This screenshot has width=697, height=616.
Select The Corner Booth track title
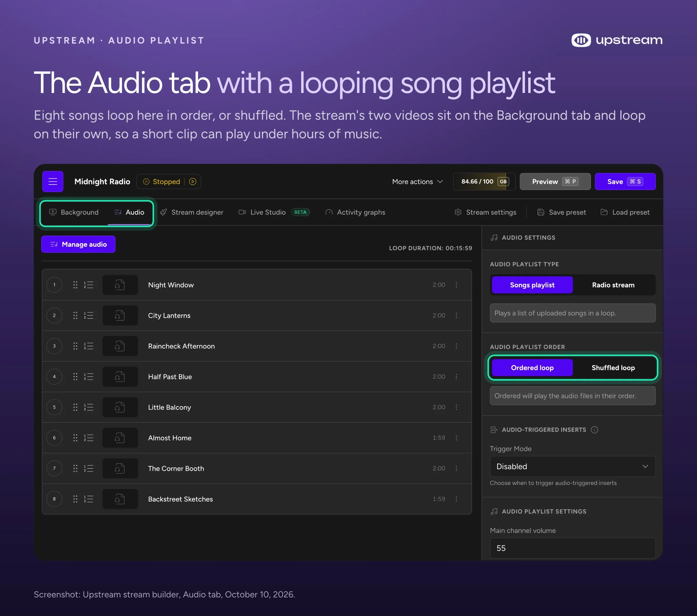point(176,468)
